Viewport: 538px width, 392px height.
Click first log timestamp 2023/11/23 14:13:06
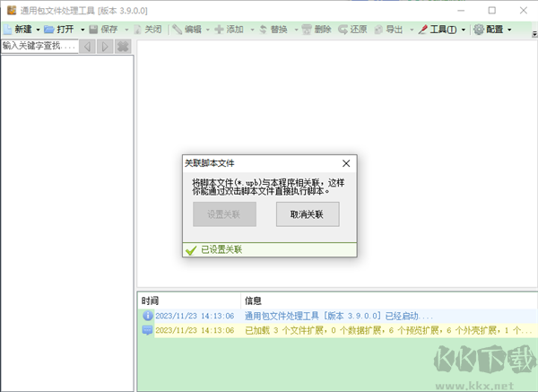195,316
